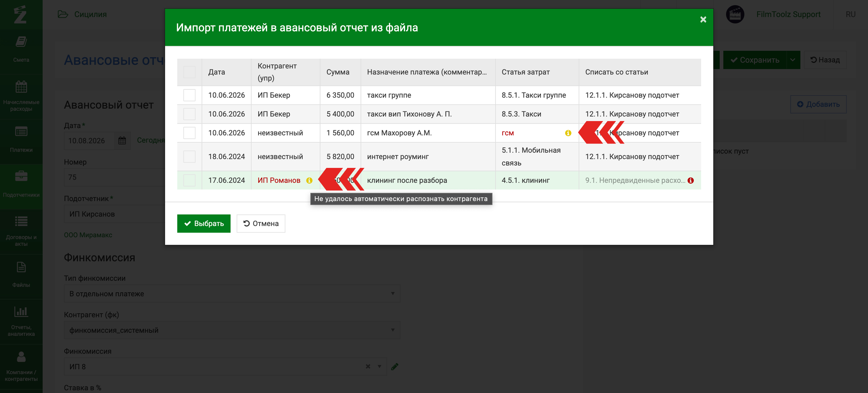This screenshot has height=393, width=868.
Task: Click the 5 820,00 amount cell
Action: coord(340,156)
